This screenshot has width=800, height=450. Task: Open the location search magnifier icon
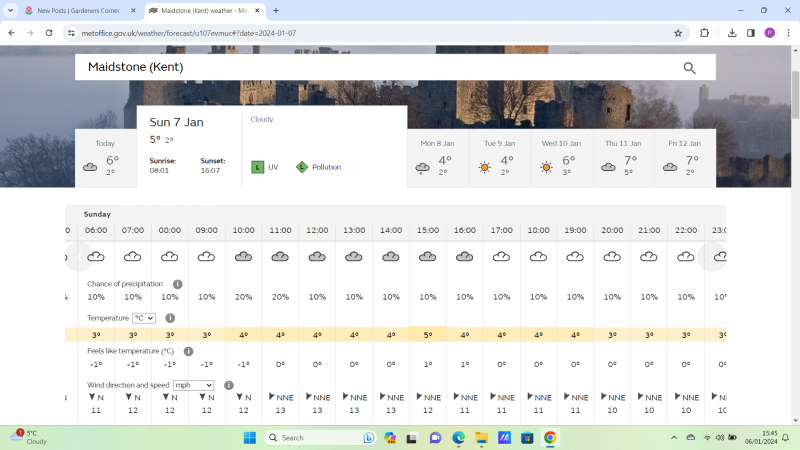tap(689, 68)
